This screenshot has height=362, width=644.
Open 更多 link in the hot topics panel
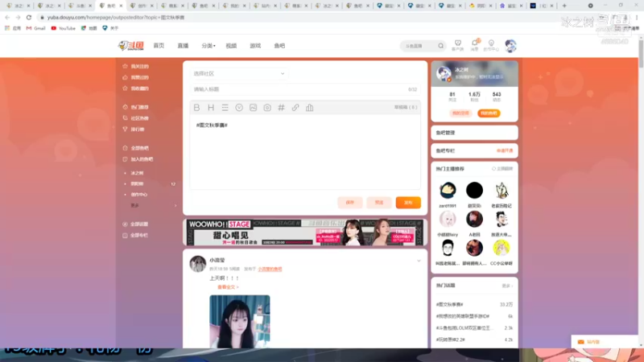507,286
